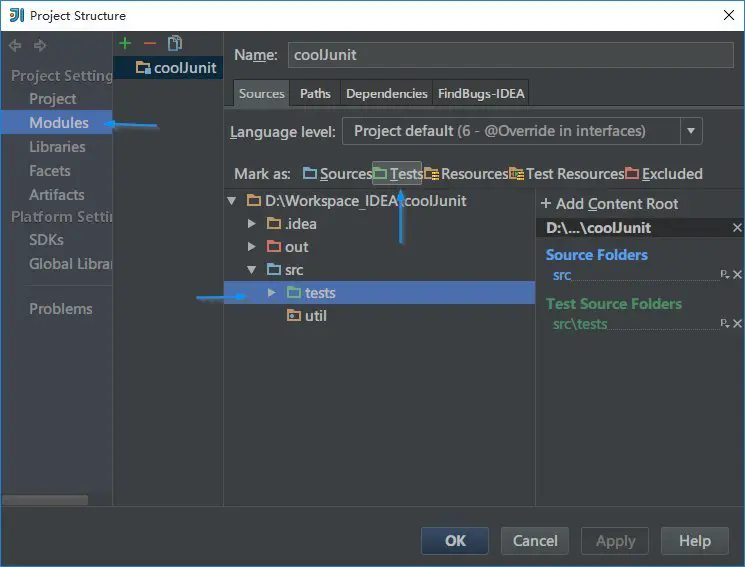The width and height of the screenshot is (745, 567).
Task: Mark folder as Excluded
Action: [x=663, y=174]
